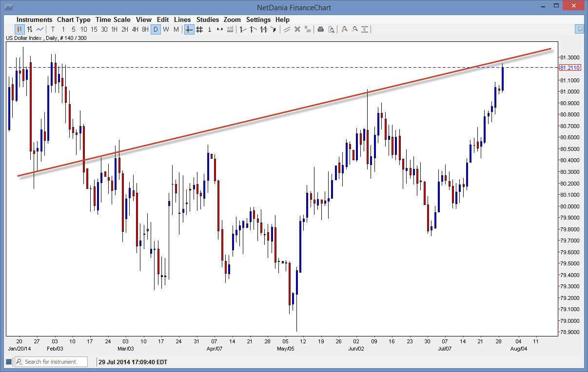Open the Chart Type menu

coord(74,19)
